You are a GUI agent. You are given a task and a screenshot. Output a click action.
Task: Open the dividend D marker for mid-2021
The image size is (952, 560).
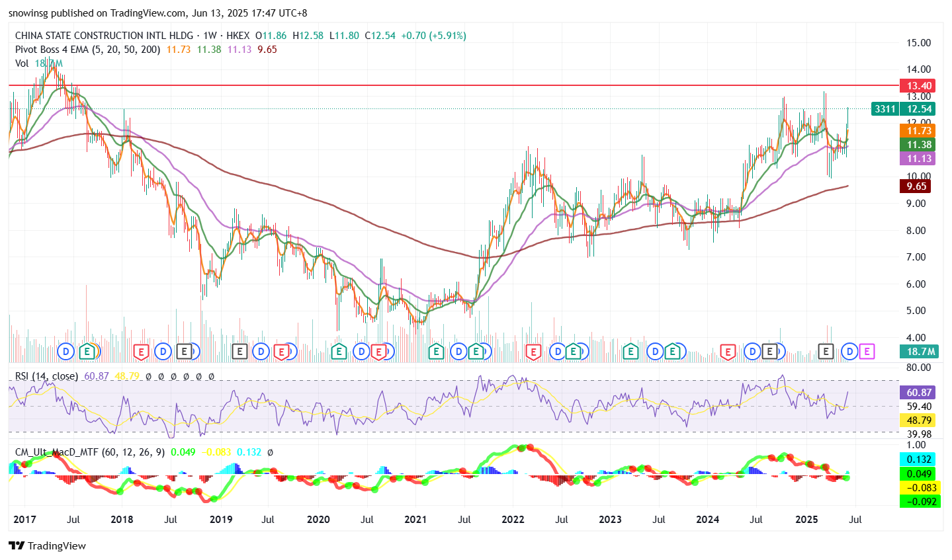[x=459, y=351]
